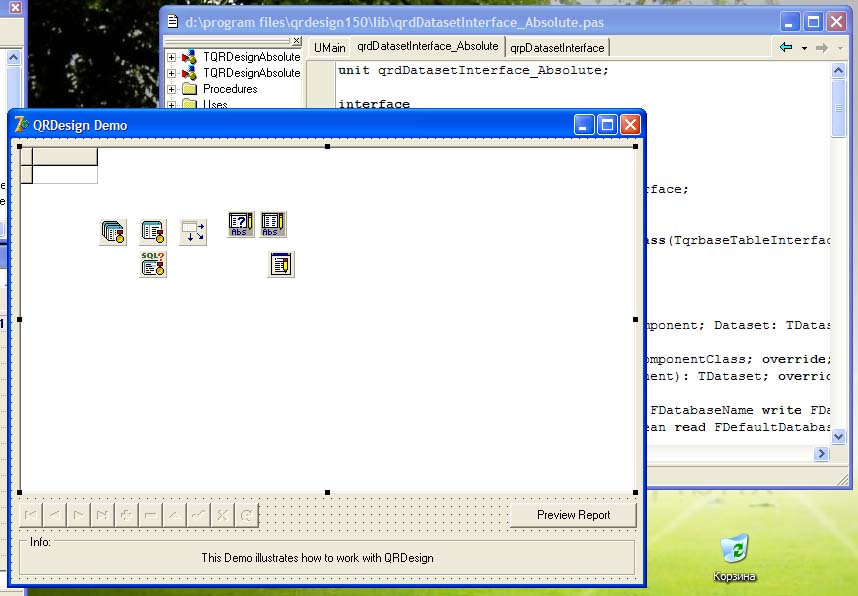858x596 pixels.
Task: Select the SQL query component icon
Action: click(x=153, y=264)
